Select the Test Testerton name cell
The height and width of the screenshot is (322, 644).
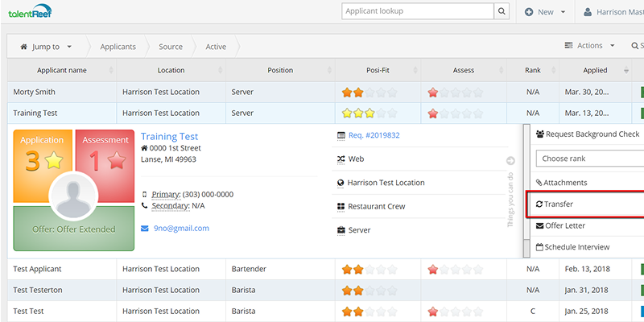click(62, 290)
